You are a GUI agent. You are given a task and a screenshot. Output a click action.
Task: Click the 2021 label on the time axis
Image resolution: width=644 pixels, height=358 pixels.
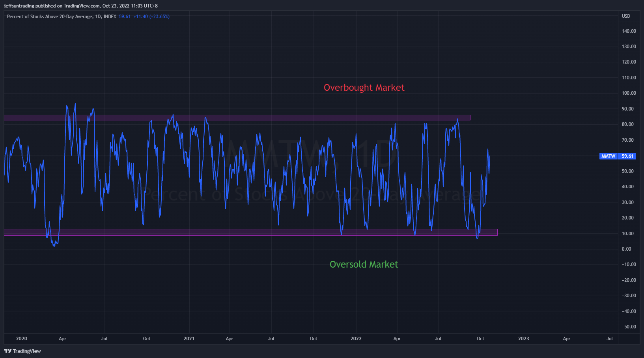coord(189,339)
